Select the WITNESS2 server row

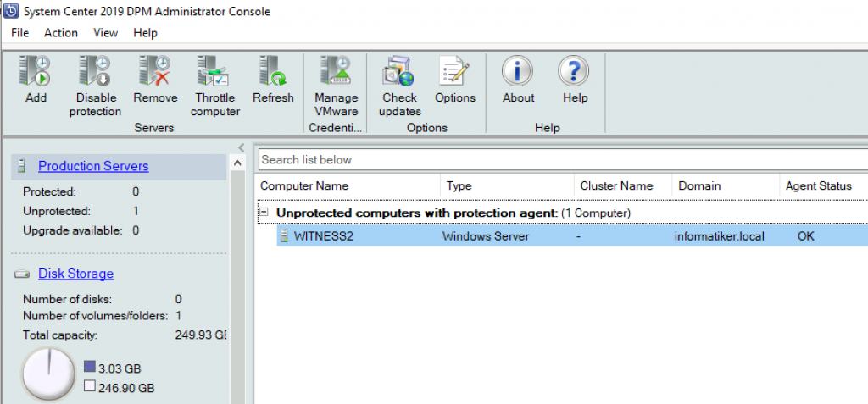coord(572,236)
